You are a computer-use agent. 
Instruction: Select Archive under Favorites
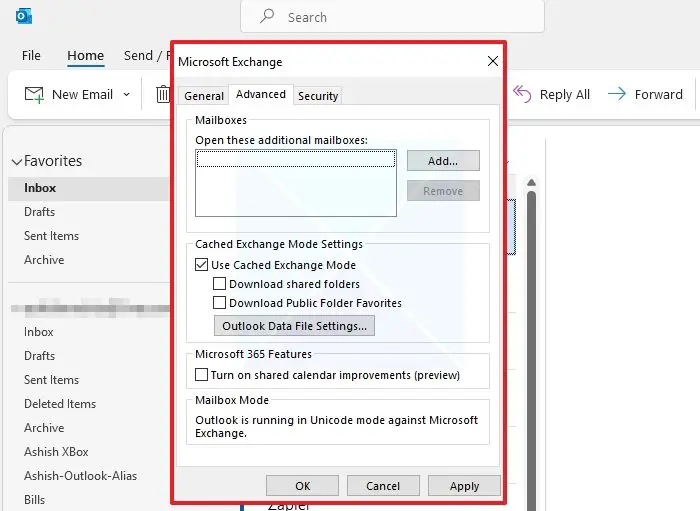click(88, 260)
